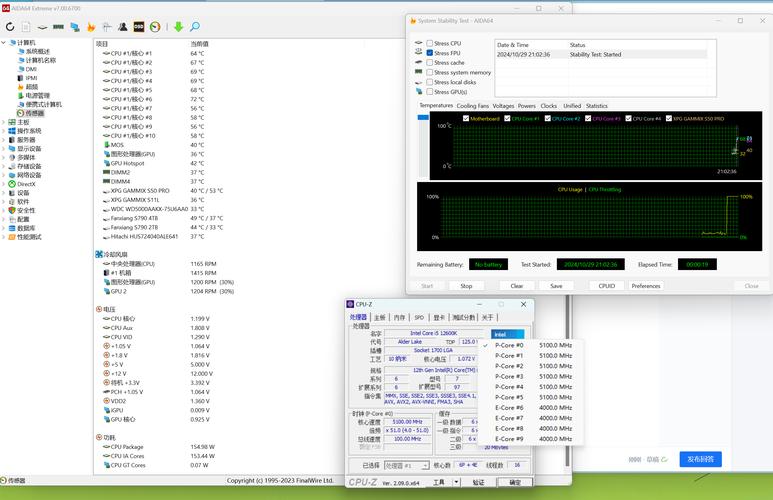Expand the 主板 tree node
773x500 pixels.
[4, 122]
